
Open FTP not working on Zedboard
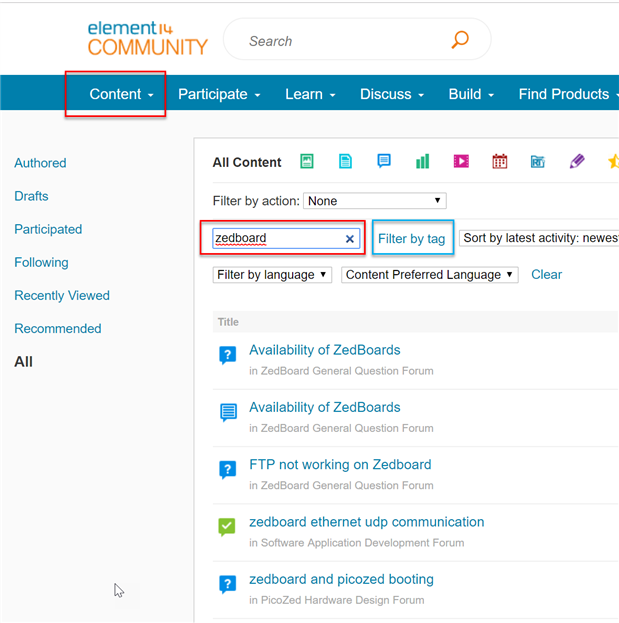(x=340, y=464)
